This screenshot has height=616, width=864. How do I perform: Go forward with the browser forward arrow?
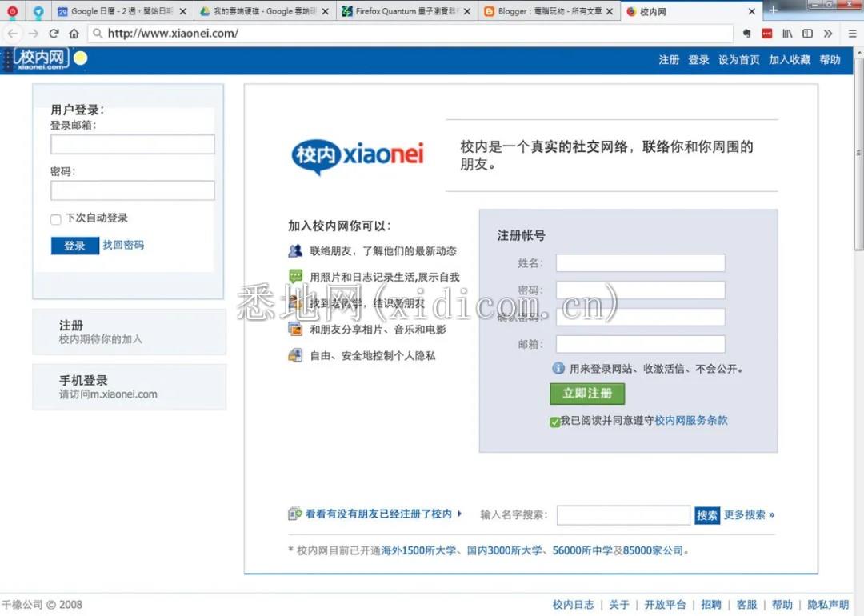[34, 34]
